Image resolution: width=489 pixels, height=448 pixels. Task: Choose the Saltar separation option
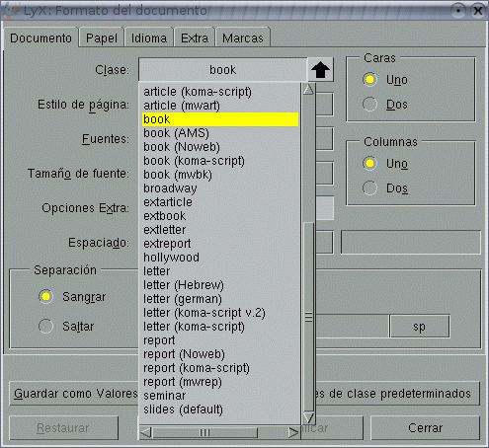pyautogui.click(x=45, y=327)
